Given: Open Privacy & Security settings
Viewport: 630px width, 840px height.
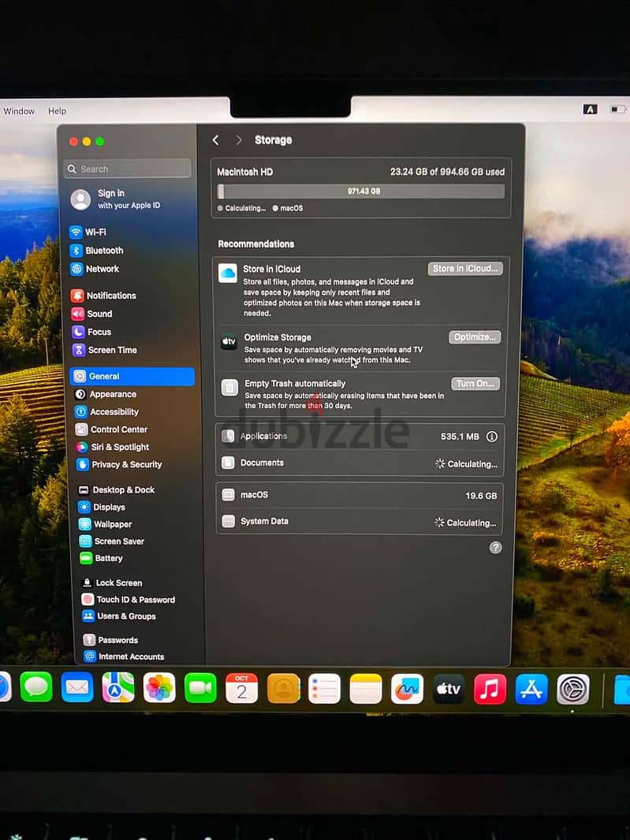Looking at the screenshot, I should 119,464.
